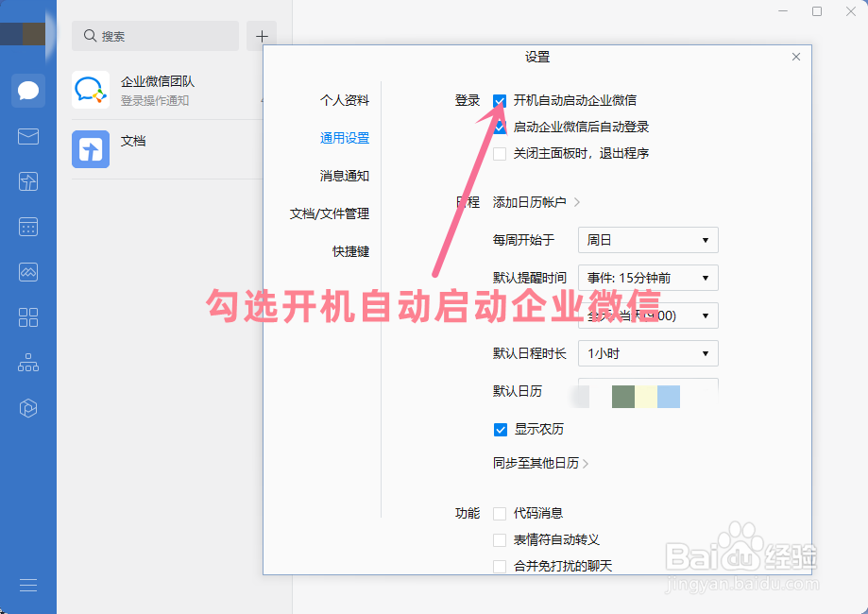Click the 企业微信团队 conversation avatar
The width and height of the screenshot is (868, 614).
(x=91, y=90)
